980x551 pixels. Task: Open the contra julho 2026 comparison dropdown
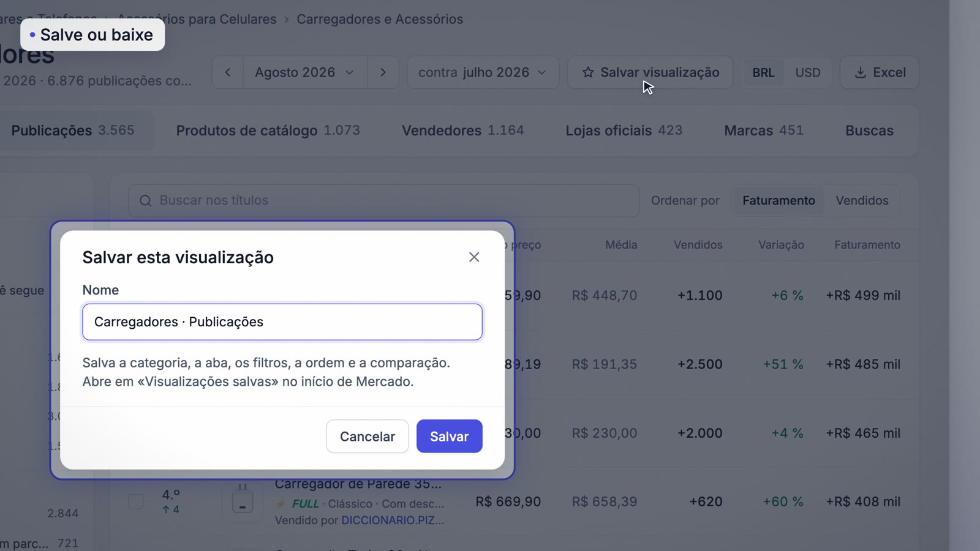[x=483, y=72]
